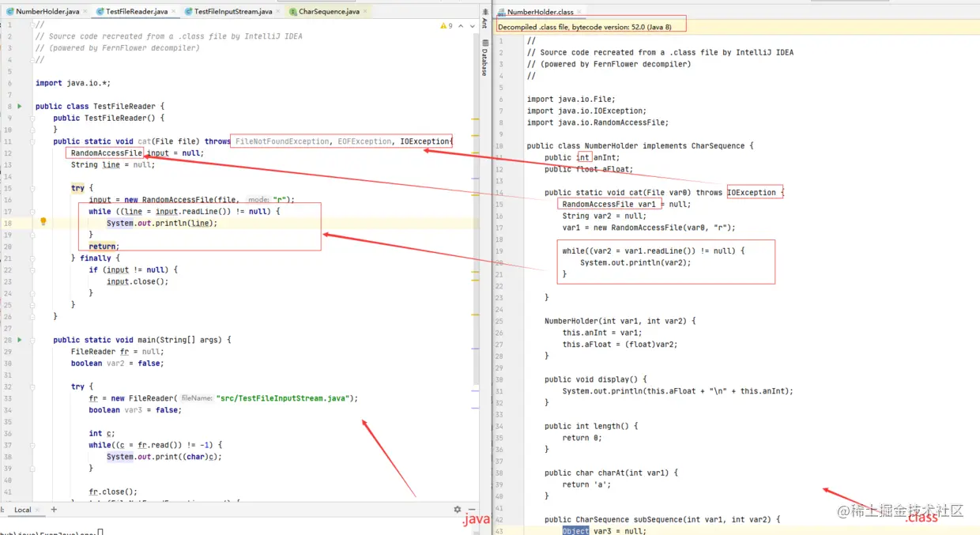The height and width of the screenshot is (535, 980).
Task: Click 'String var2 = null;' in right editor
Action: [604, 216]
